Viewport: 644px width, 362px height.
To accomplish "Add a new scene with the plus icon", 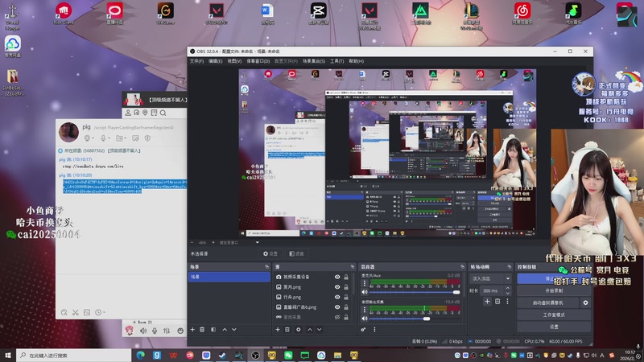I will (x=192, y=329).
